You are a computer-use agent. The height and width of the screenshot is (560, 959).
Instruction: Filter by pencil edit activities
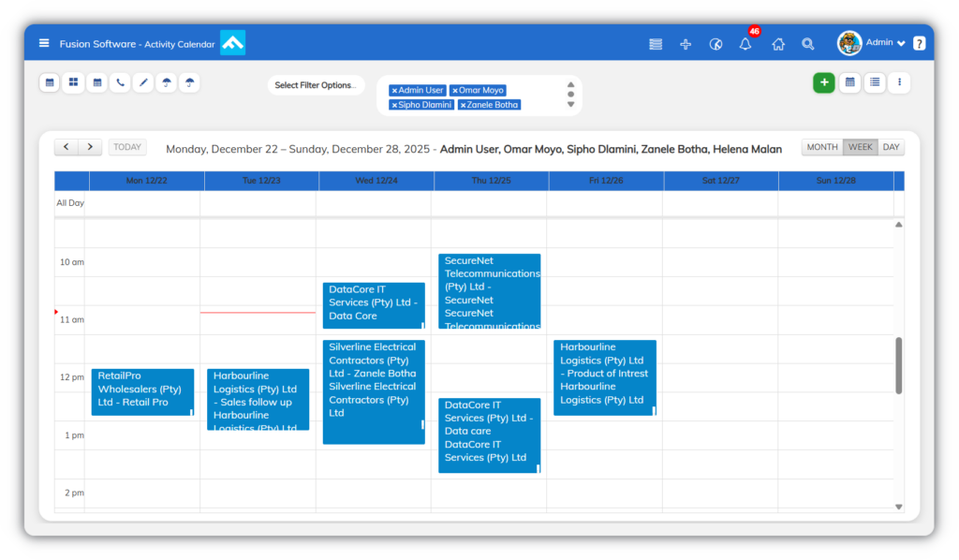(x=143, y=82)
